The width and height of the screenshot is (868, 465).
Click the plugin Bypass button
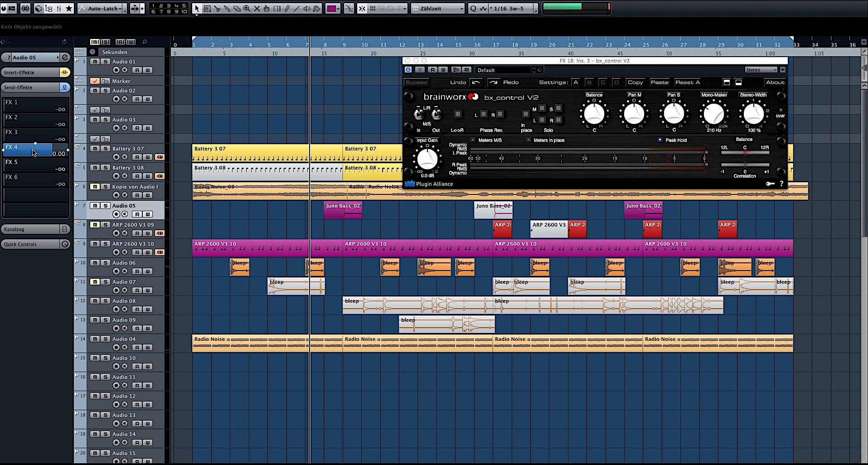(x=416, y=82)
